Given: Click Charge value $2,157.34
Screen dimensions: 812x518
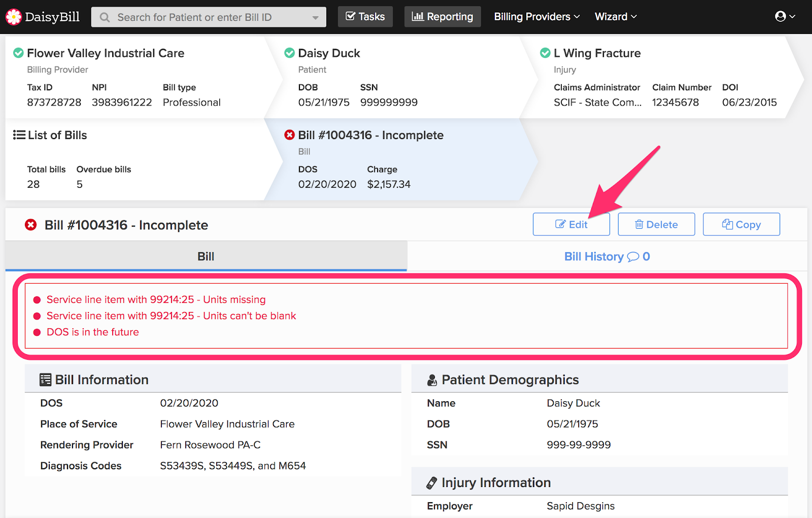Looking at the screenshot, I should click(389, 184).
